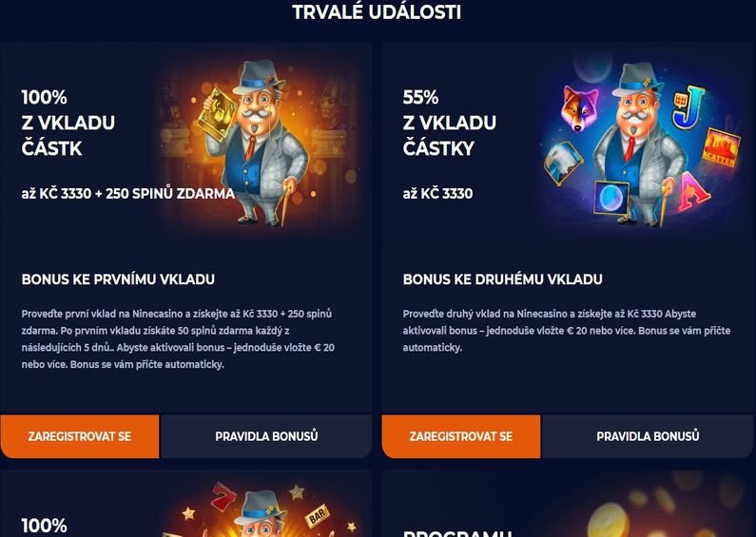Click Zaregistrovat se under second deposit bonus

(461, 436)
